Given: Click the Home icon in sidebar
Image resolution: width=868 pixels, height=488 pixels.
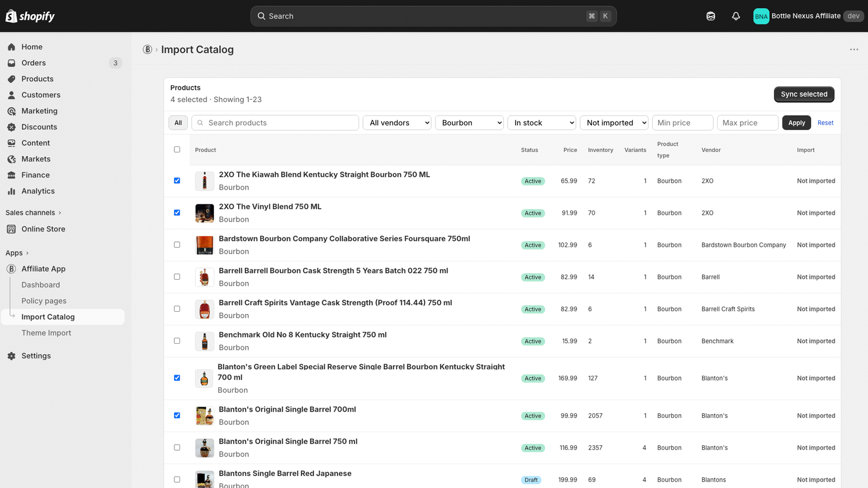Looking at the screenshot, I should [11, 47].
